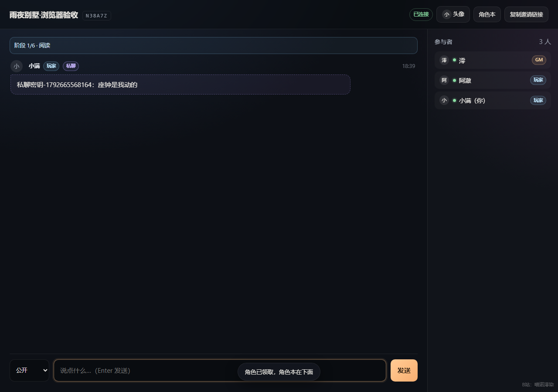Select participant 阿澈 in the list
558x392 pixels.
pyautogui.click(x=493, y=80)
